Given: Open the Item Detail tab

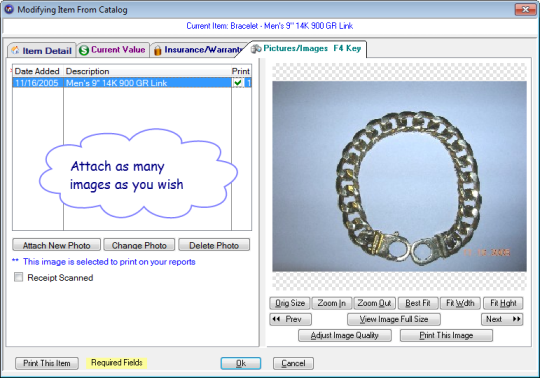Looking at the screenshot, I should 42,50.
